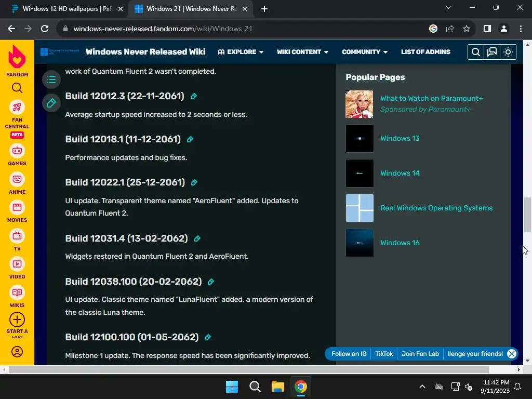Open the TV icon in sidebar
The width and height of the screenshot is (532, 399).
click(x=17, y=236)
